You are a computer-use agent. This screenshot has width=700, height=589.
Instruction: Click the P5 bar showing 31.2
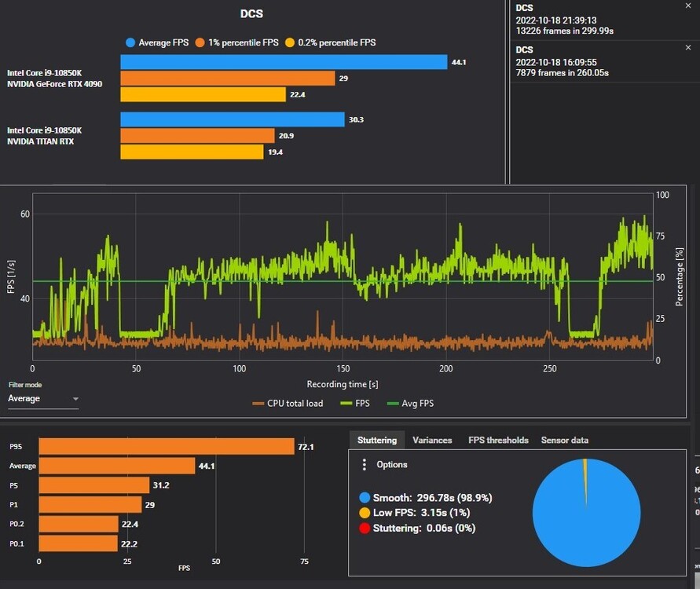point(94,485)
